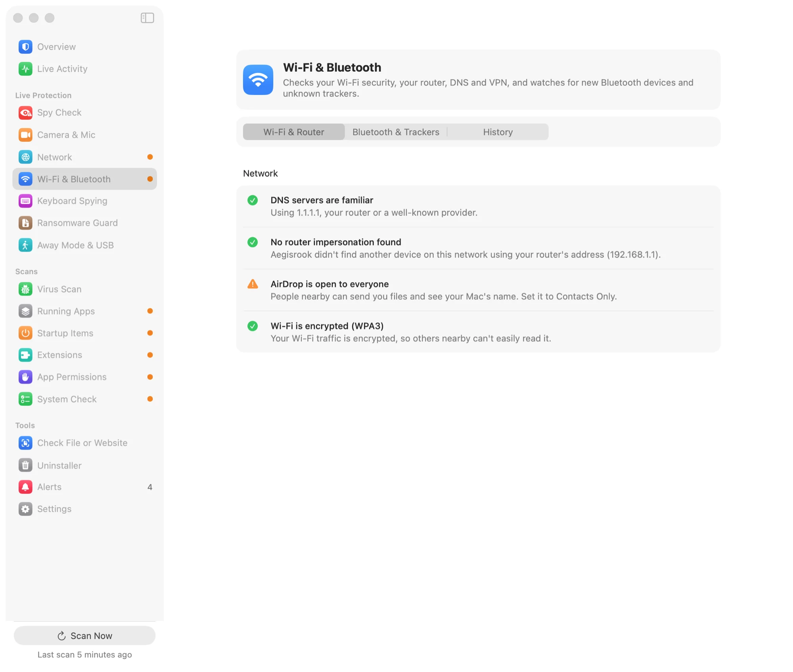Click the green check beside DNS servers
The image size is (793, 672).
253,200
